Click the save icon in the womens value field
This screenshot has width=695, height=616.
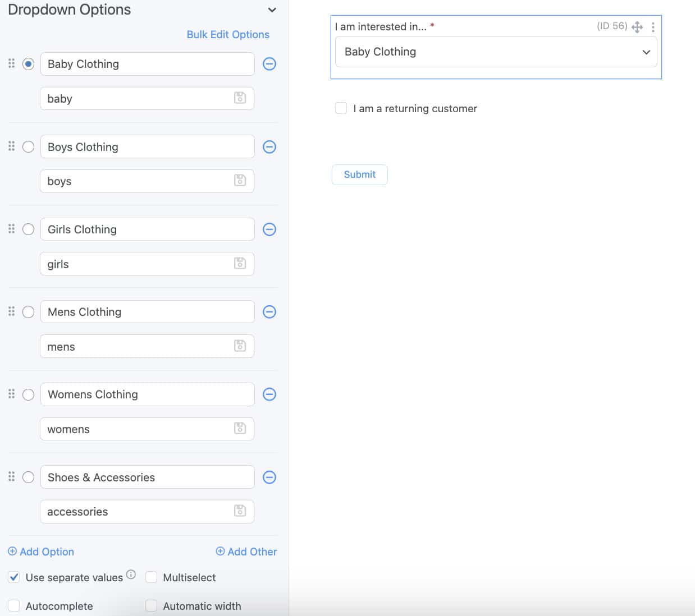tap(240, 428)
